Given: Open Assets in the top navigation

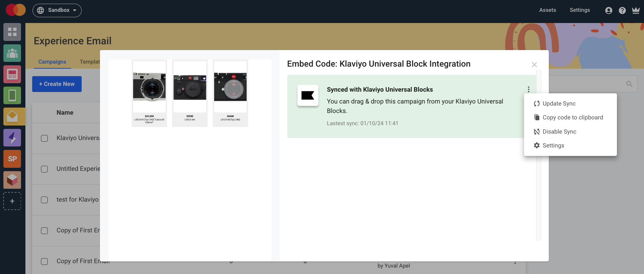Looking at the screenshot, I should coord(547,10).
